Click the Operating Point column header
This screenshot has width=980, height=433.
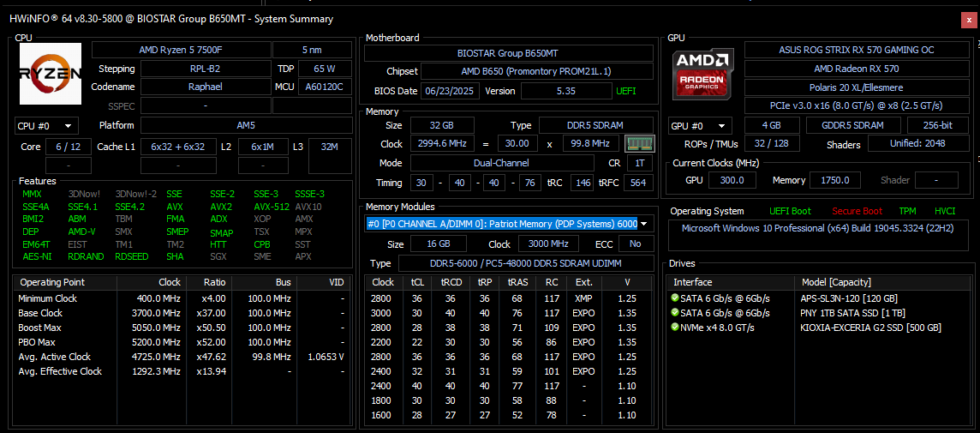tap(65, 282)
